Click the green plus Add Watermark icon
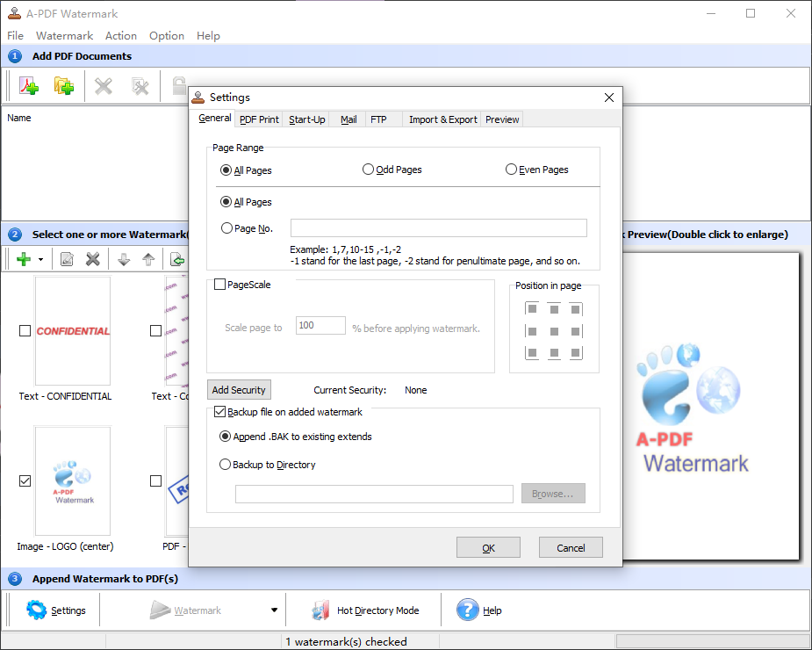812x650 pixels. (x=24, y=258)
